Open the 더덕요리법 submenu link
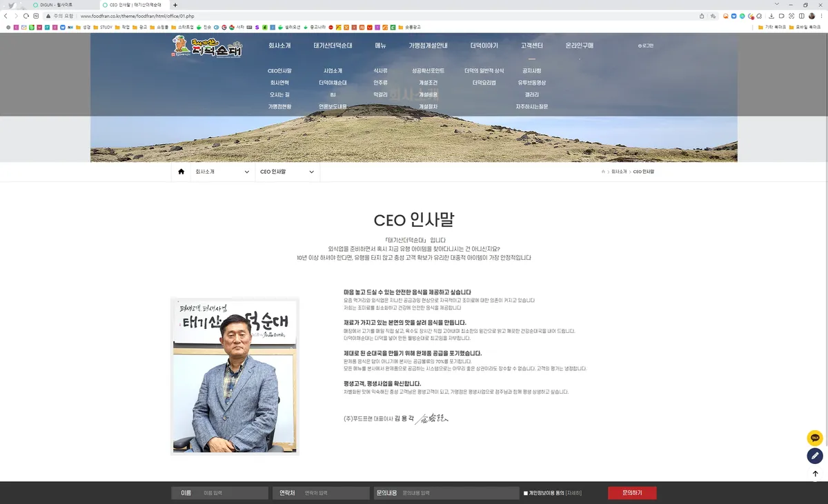The height and width of the screenshot is (504, 828). pyautogui.click(x=484, y=83)
